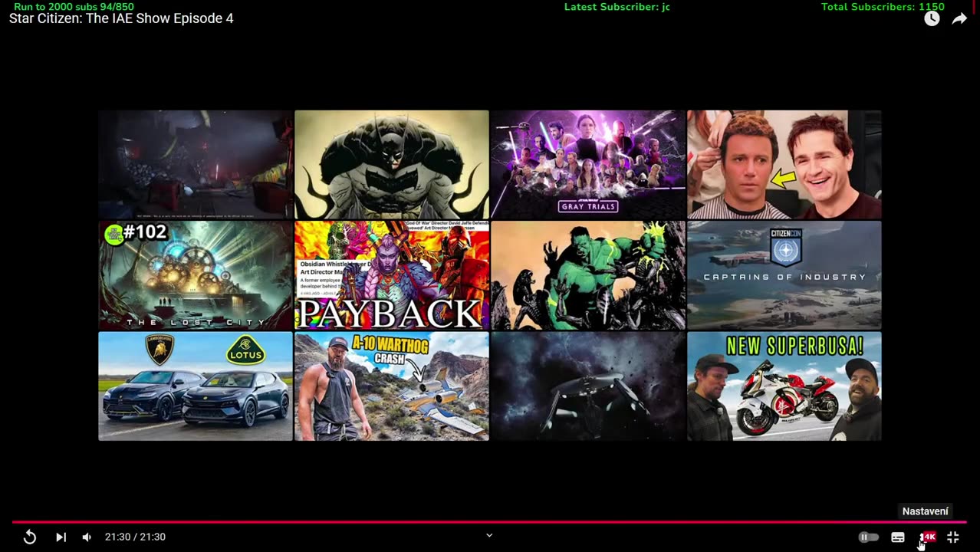Open the Hulk fighting aliens video
The height and width of the screenshot is (552, 980).
coord(588,275)
